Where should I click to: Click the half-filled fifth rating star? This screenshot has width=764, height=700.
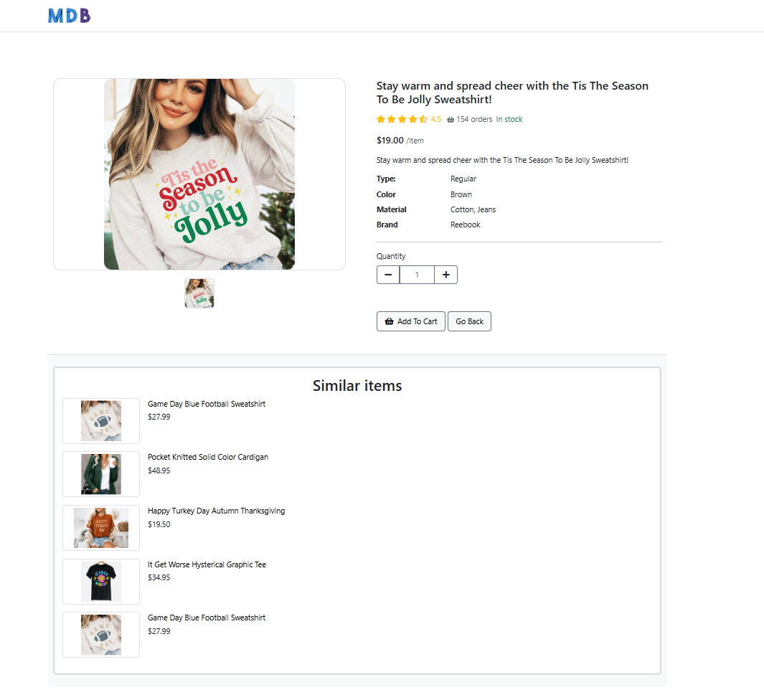[421, 119]
